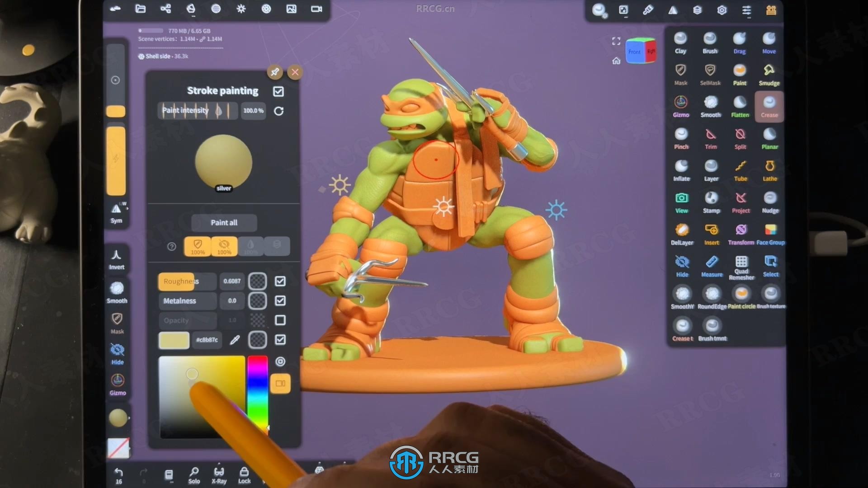Choose the Paint circle brush preset
Image resolution: width=868 pixels, height=488 pixels.
tap(741, 298)
